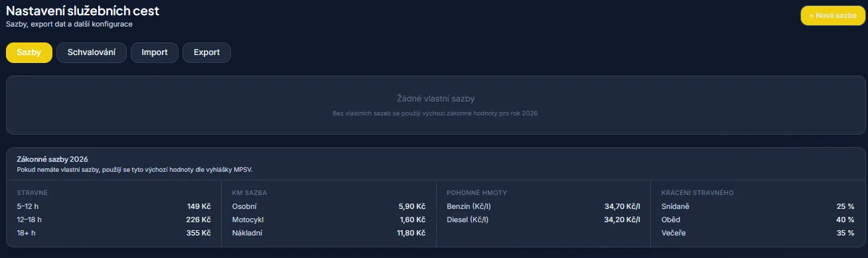The image size is (868, 258).
Task: Click the Nová sazba button
Action: click(x=832, y=15)
